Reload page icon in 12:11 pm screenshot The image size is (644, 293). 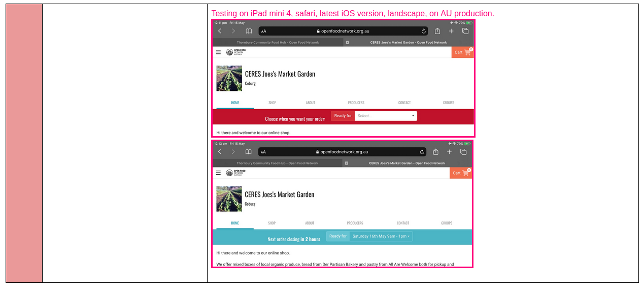424,31
